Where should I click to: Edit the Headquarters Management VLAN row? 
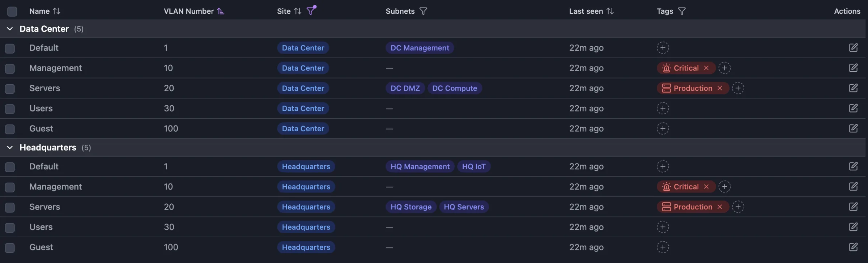click(854, 187)
